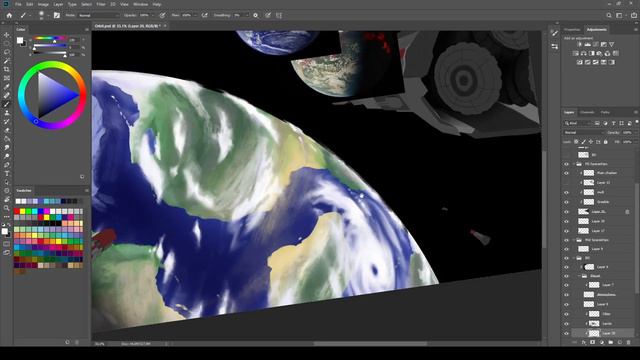Viewport: 640px width, 360px height.
Task: Collapse the PS Spaceships group
Action: tap(573, 164)
